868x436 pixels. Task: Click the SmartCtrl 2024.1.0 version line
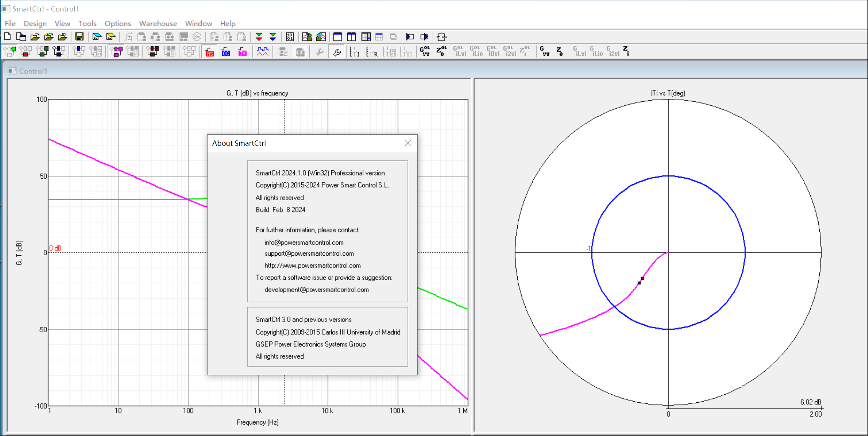tap(320, 173)
